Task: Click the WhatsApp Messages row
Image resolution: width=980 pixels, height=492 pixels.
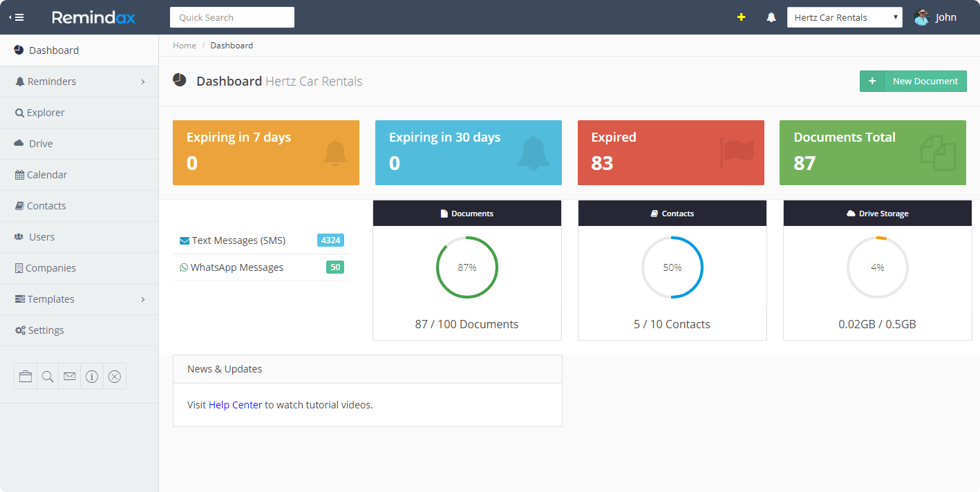Action: 238,267
